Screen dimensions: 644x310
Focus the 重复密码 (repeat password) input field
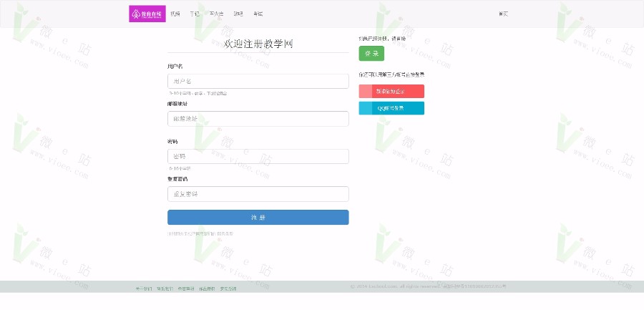pos(258,194)
